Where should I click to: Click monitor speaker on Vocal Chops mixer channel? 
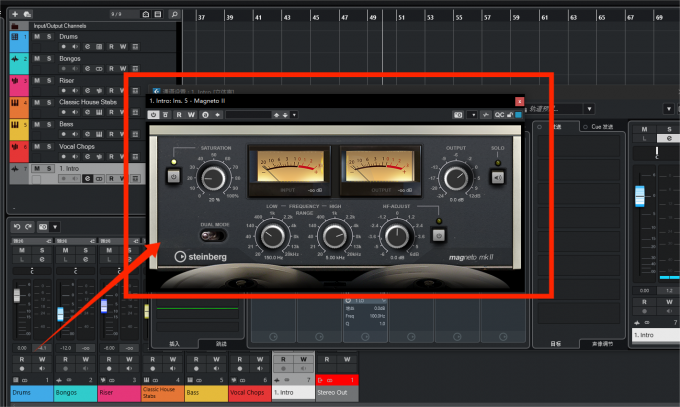tap(260, 368)
